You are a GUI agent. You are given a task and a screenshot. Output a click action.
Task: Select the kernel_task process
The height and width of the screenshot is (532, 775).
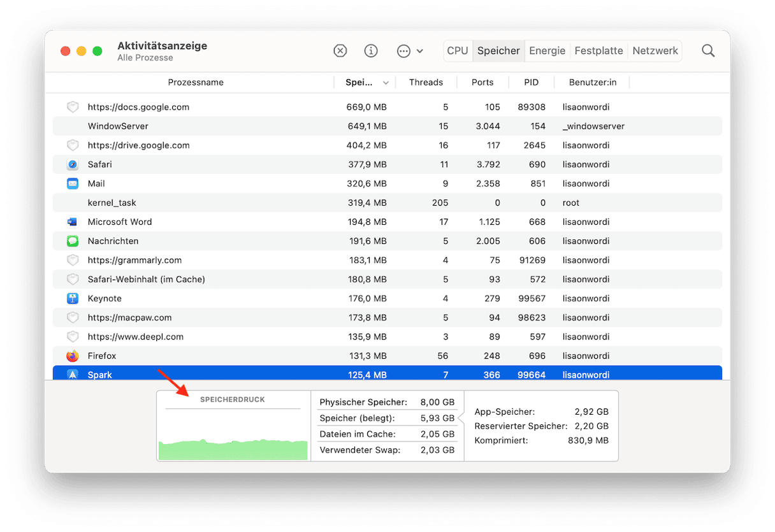click(x=112, y=203)
